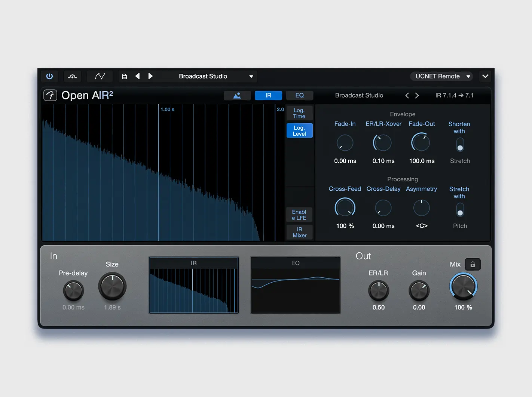Select the reverb curve icon in the toolbar
The width and height of the screenshot is (532, 397).
click(72, 76)
